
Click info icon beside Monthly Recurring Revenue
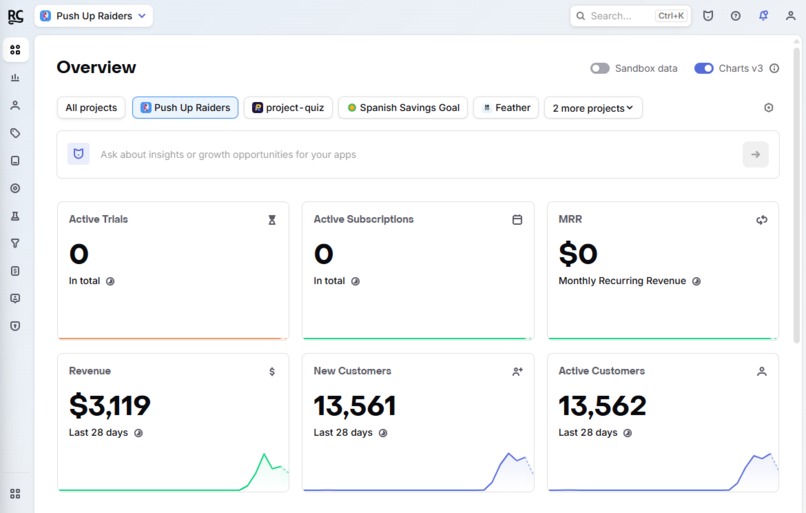[x=697, y=281]
